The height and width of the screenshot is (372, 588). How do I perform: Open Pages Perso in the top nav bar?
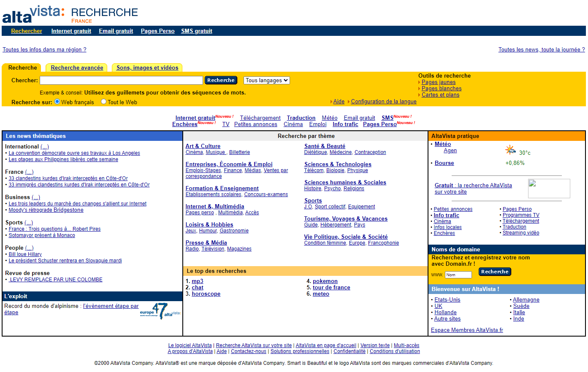coord(157,31)
